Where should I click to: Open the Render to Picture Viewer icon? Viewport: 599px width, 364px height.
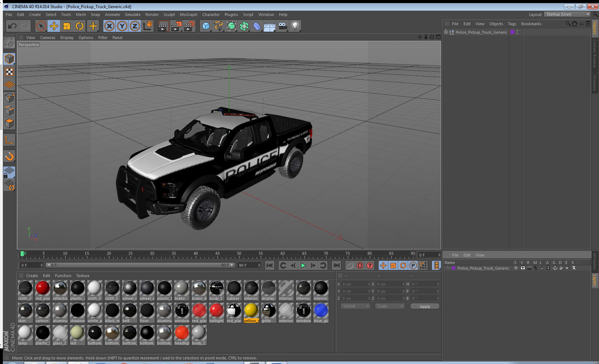coord(176,26)
